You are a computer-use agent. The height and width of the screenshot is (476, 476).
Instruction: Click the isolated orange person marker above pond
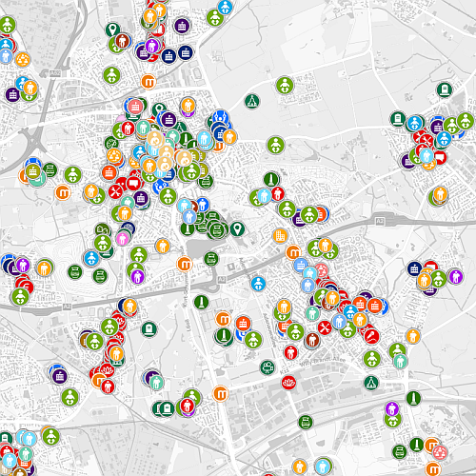(163, 246)
